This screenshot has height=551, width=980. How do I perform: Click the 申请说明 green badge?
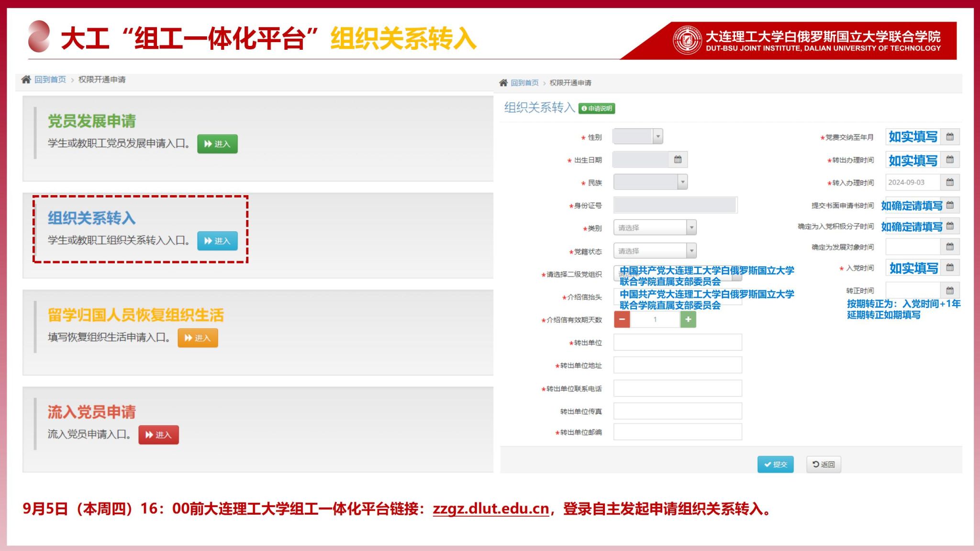coord(597,109)
